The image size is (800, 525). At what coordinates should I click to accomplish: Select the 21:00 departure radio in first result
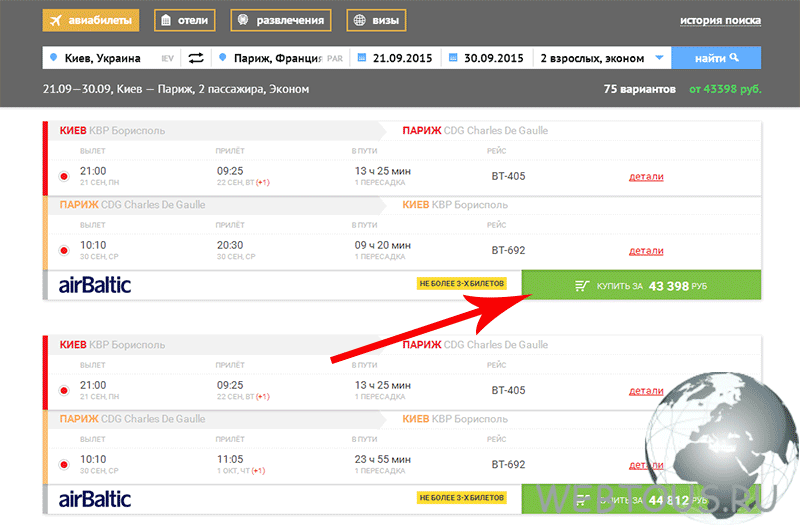pos(64,177)
